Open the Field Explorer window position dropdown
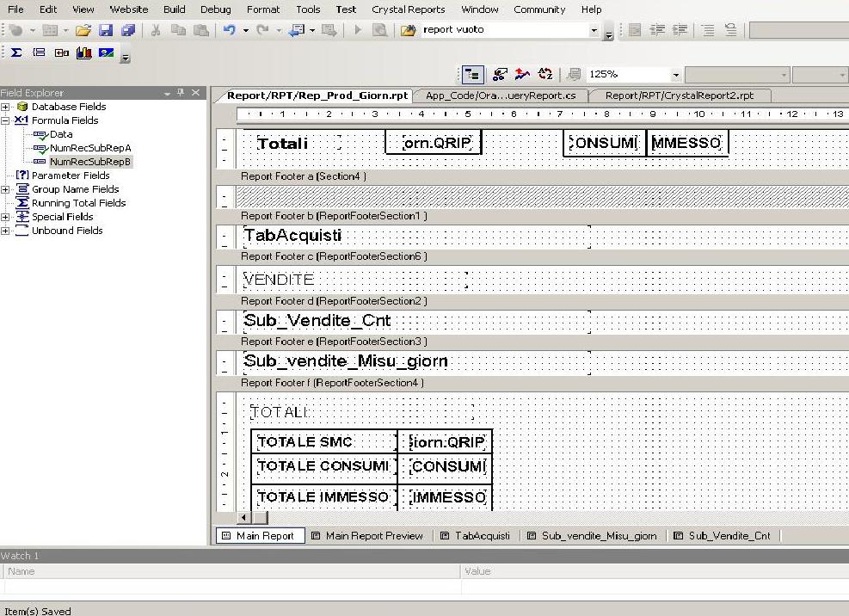The width and height of the screenshot is (849, 616). [168, 93]
